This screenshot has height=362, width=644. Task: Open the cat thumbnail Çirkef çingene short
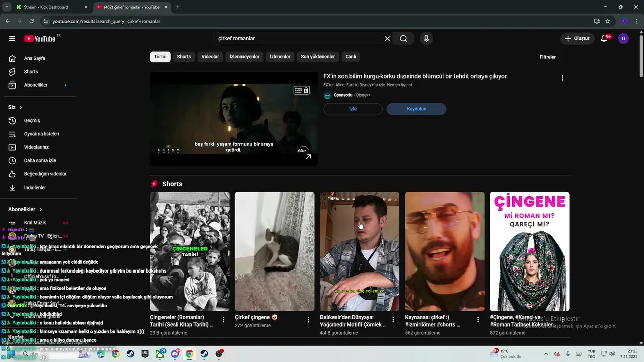click(x=275, y=251)
